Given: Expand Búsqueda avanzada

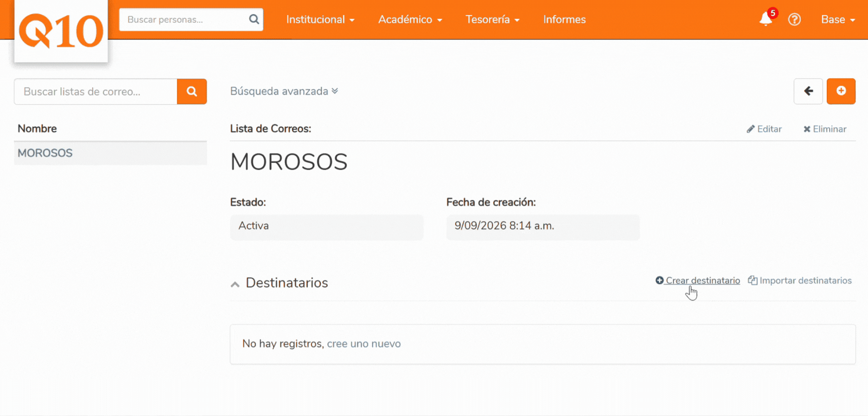Looking at the screenshot, I should click(284, 91).
